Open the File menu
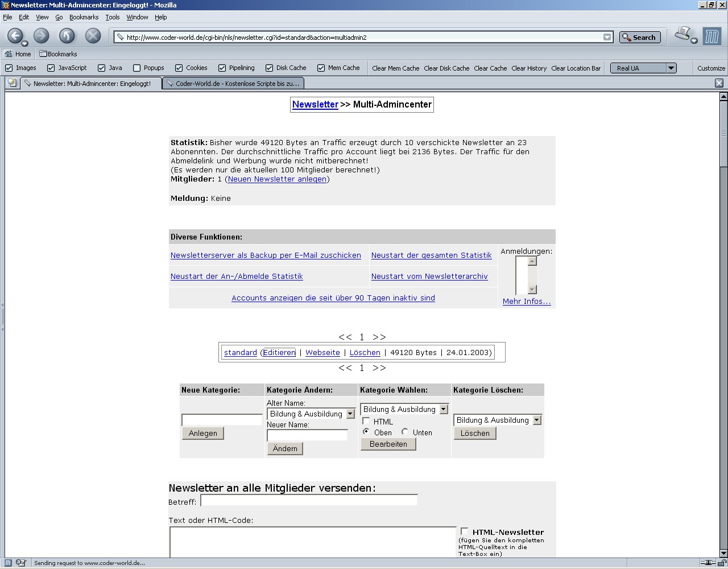Image resolution: width=728 pixels, height=569 pixels. coord(7,17)
